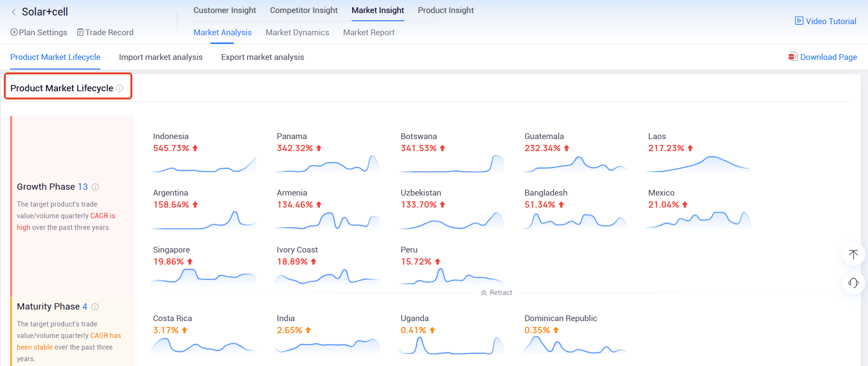Click the Video Tutorial play icon
Image resolution: width=868 pixels, height=366 pixels.
click(x=799, y=21)
